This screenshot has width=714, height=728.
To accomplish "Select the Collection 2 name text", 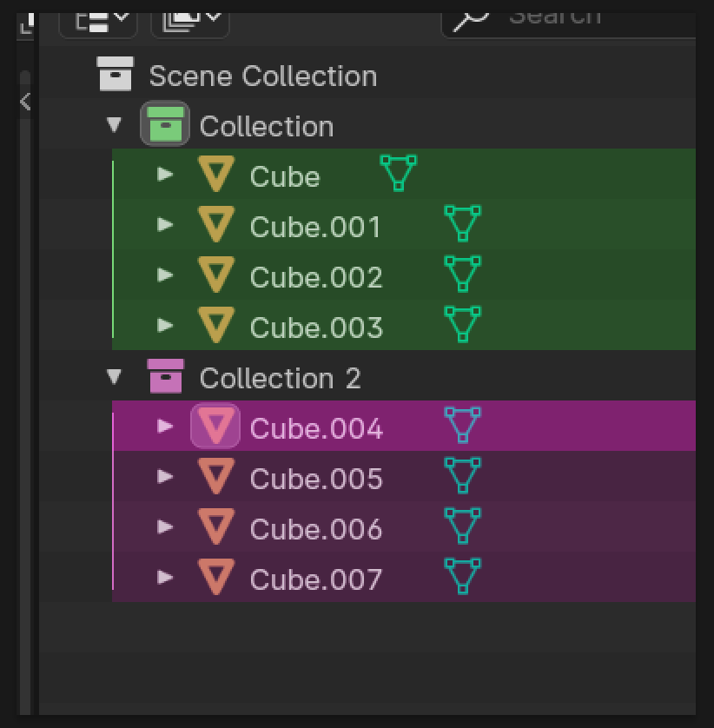I will (x=280, y=379).
